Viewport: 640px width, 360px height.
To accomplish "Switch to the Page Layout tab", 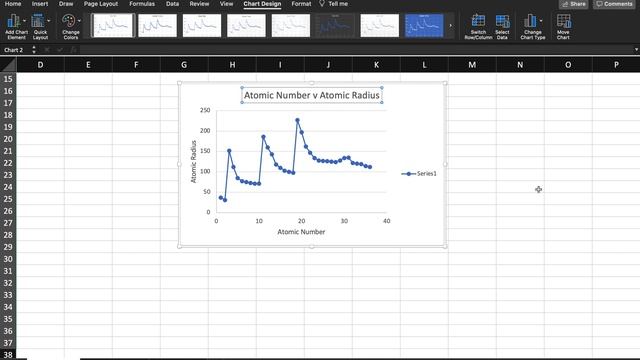I will tap(101, 4).
